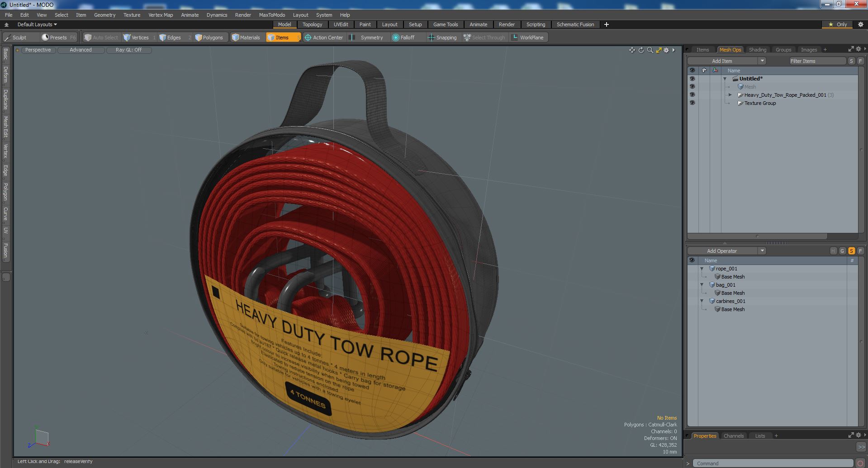Add a new layout tab with plus

pos(606,24)
